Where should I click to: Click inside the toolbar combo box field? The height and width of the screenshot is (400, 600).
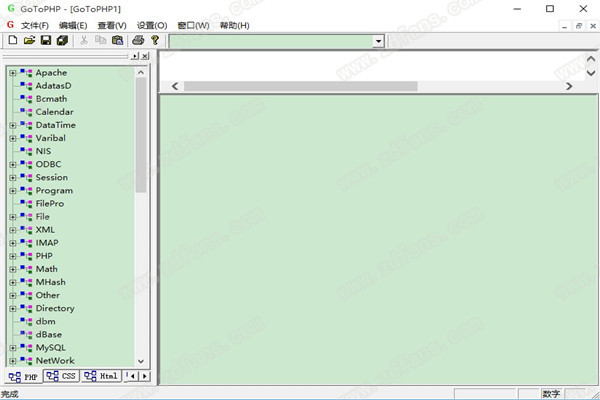271,41
